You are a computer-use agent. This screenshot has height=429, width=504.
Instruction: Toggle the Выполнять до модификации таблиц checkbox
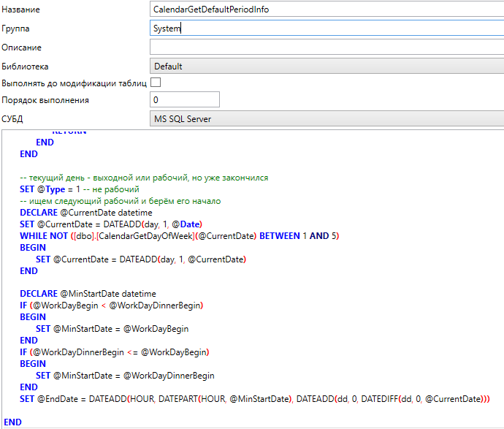[156, 83]
